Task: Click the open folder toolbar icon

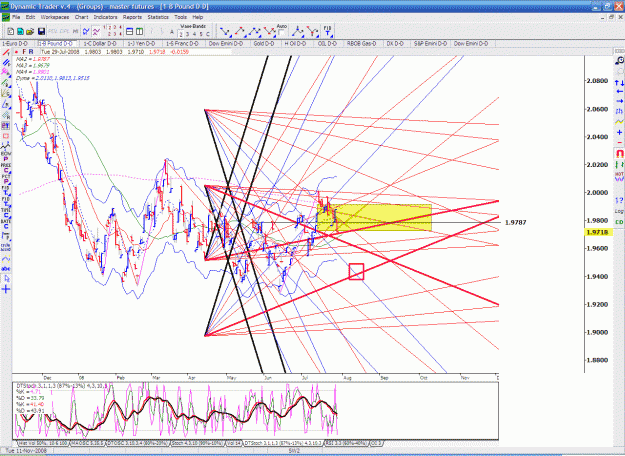Action: pos(30,31)
